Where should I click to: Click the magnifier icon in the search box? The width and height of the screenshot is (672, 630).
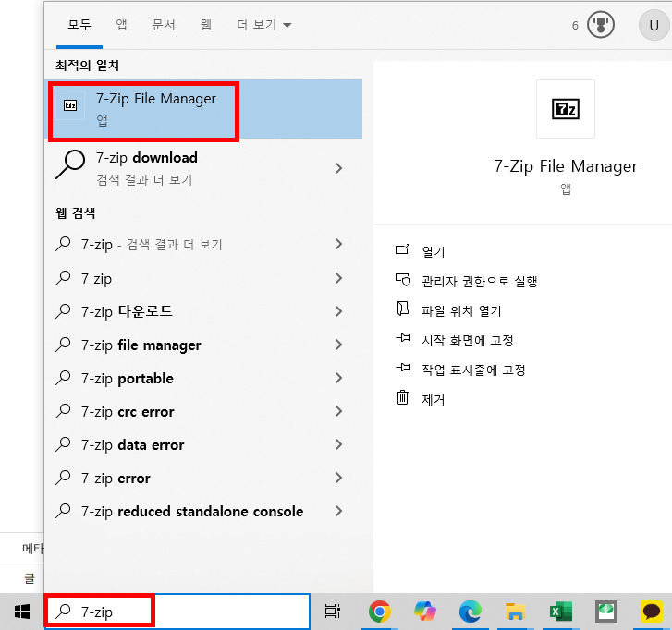click(x=64, y=611)
